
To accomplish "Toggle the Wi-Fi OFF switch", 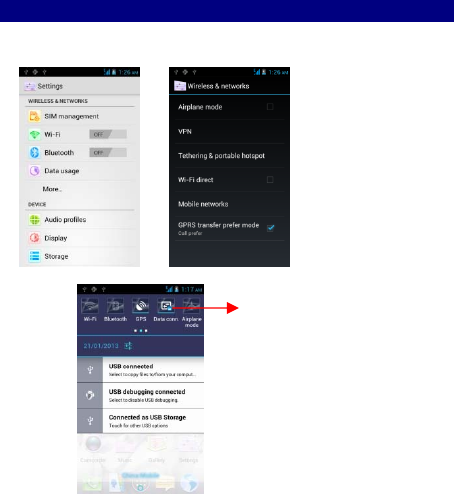I will (108, 134).
